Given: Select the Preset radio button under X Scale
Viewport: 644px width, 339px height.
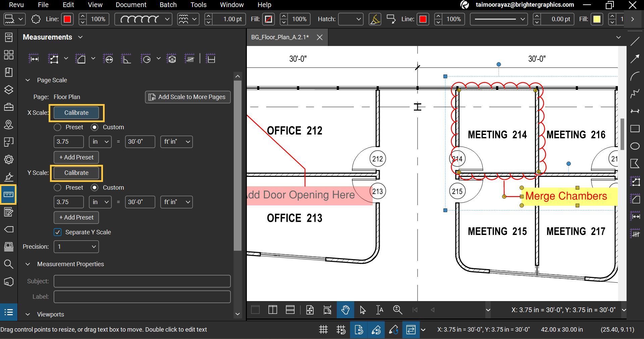Looking at the screenshot, I should coord(57,127).
